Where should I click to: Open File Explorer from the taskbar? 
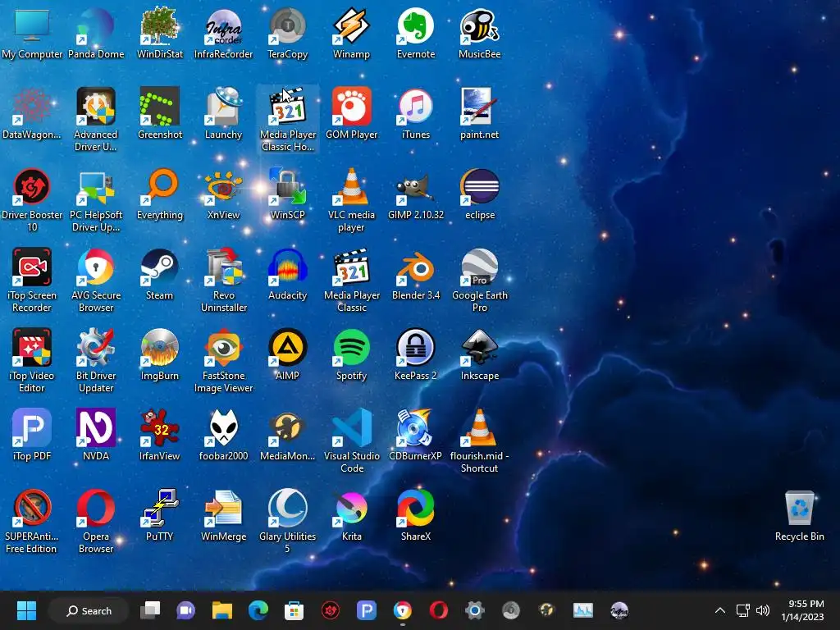[x=221, y=610]
